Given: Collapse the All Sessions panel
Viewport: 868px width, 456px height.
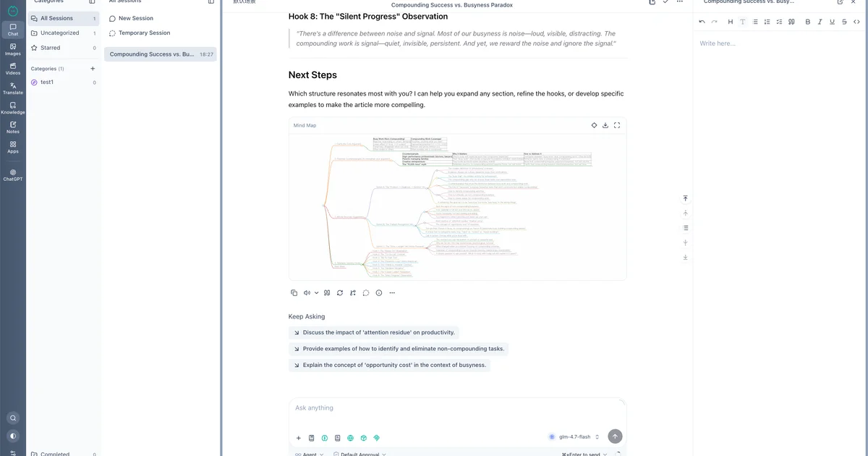Looking at the screenshot, I should pos(211,2).
